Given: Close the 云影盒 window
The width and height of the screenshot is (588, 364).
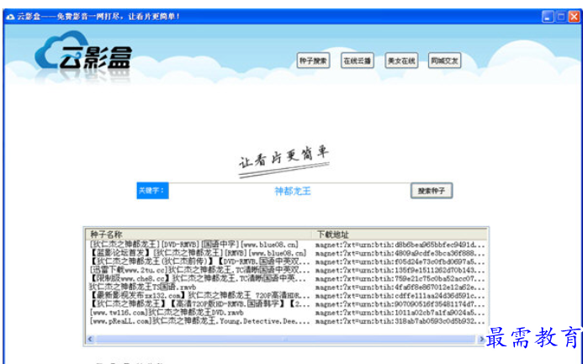Looking at the screenshot, I should 575,17.
